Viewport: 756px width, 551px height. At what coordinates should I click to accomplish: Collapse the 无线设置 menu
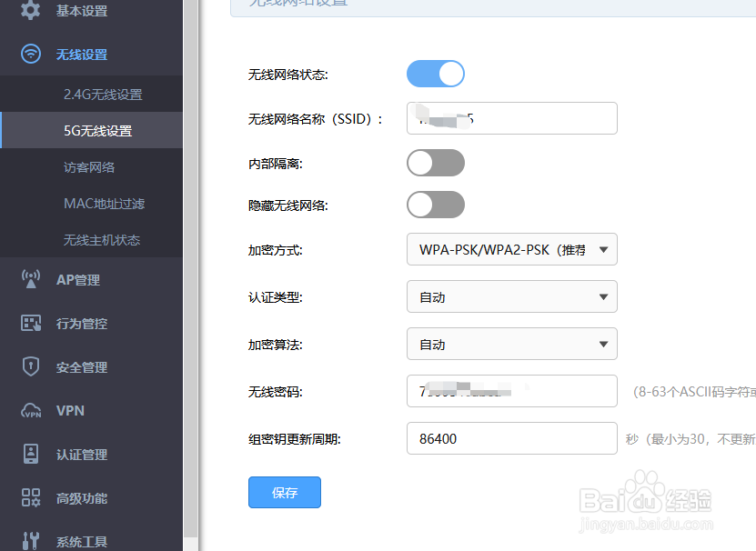point(82,55)
